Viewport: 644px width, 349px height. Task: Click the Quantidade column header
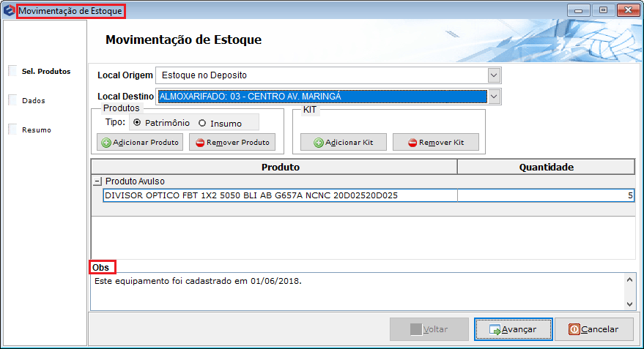click(x=547, y=167)
